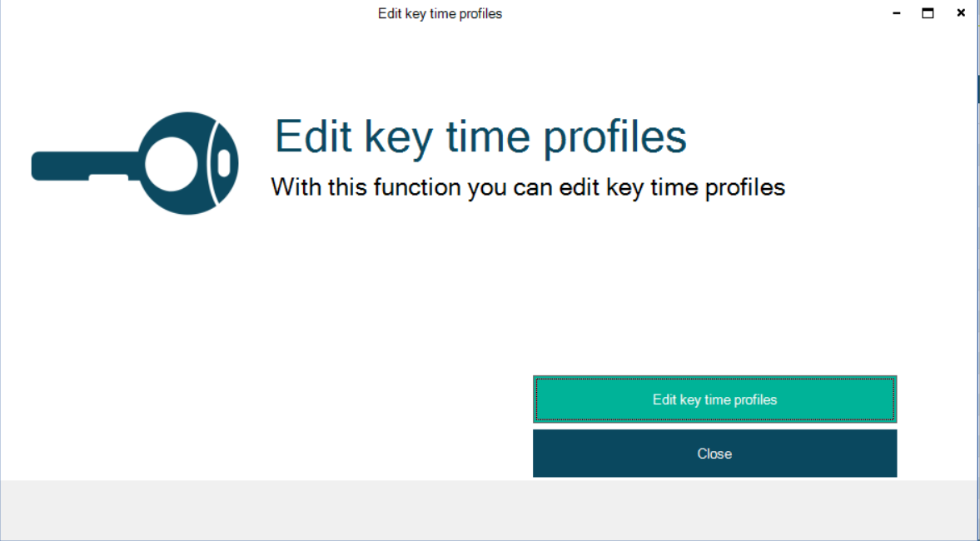The image size is (980, 541).
Task: Click the green Edit key time profiles button
Action: click(714, 400)
